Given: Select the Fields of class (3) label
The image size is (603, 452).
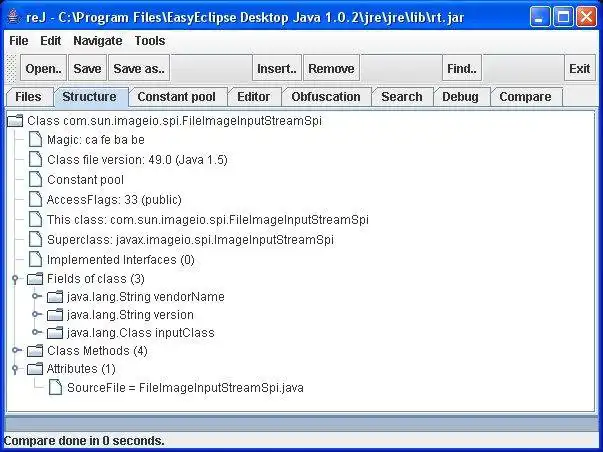Looking at the screenshot, I should click(96, 279).
